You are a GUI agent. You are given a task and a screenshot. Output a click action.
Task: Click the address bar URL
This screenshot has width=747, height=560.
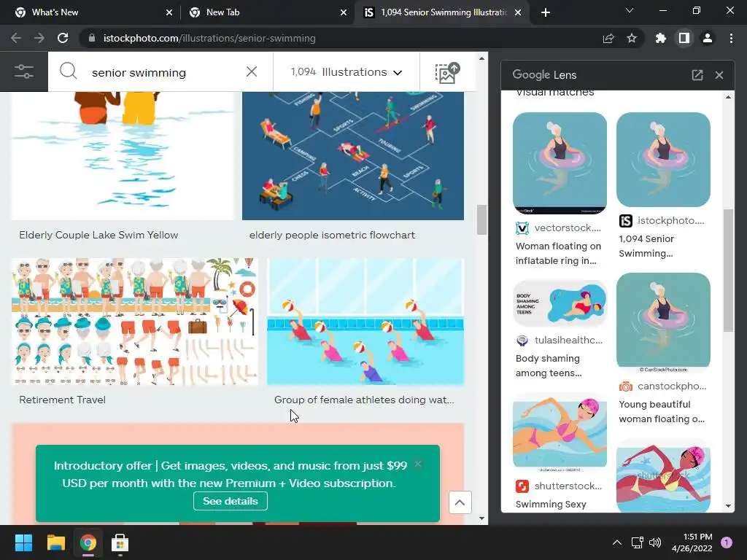(209, 38)
